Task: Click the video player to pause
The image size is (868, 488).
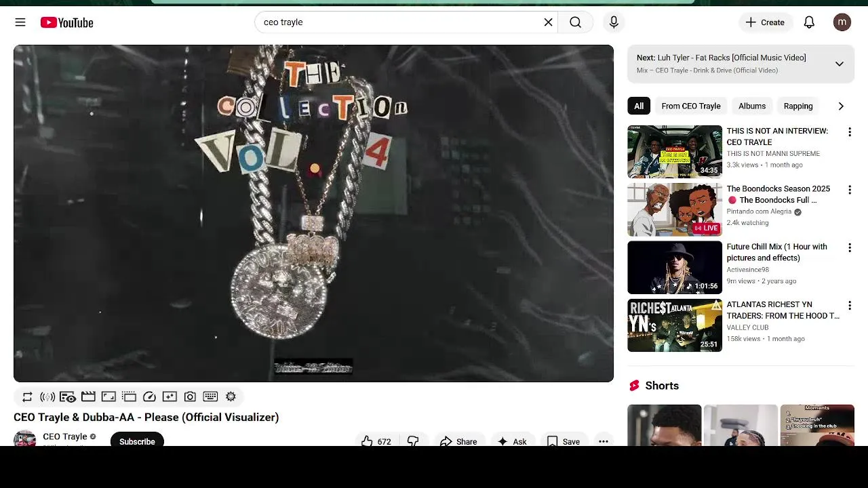Action: tap(313, 213)
